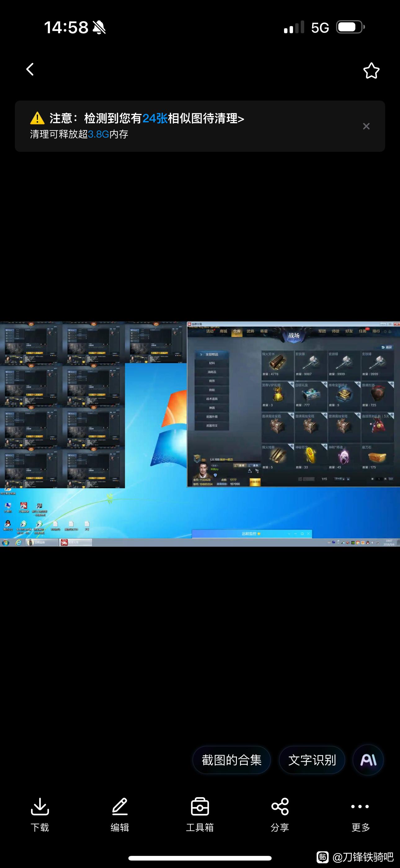Screen dimensions: 400x868
Task: Click the yellow recharge button beside 点券
Action: pyautogui.click(x=255, y=482)
